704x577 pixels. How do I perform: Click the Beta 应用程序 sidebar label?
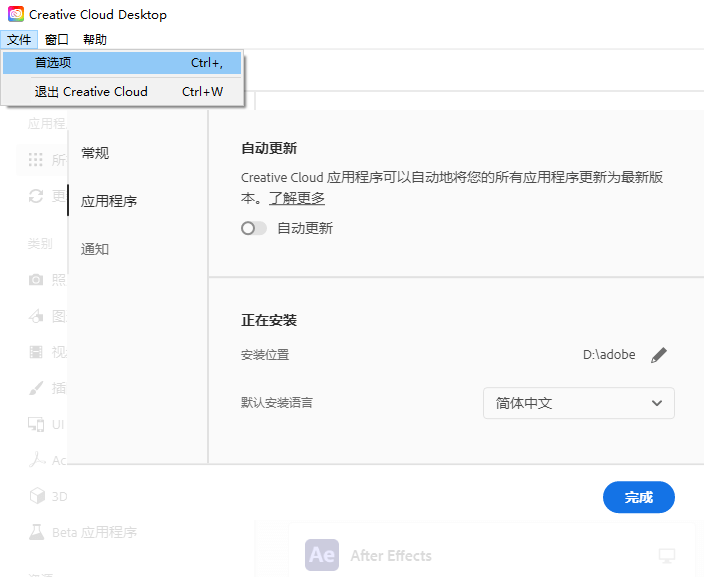click(x=94, y=532)
